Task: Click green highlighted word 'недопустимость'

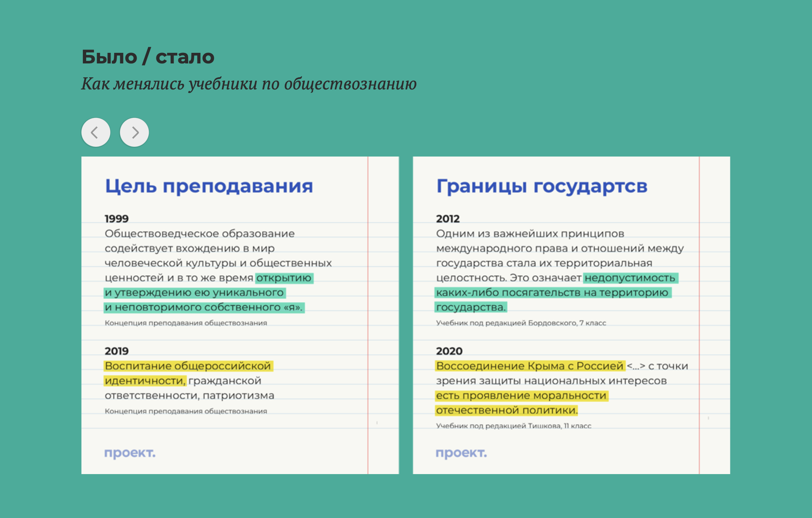Action: [630, 278]
